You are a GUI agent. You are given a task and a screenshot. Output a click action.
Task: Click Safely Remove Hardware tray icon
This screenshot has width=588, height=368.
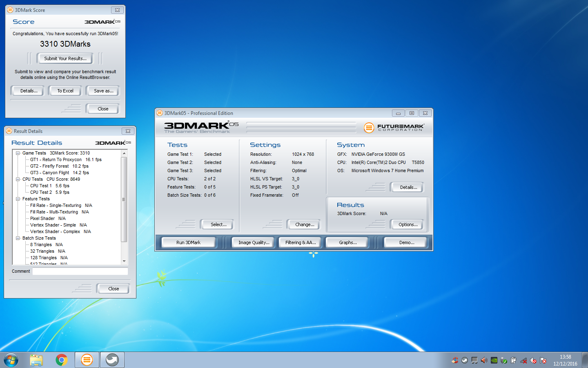point(504,360)
